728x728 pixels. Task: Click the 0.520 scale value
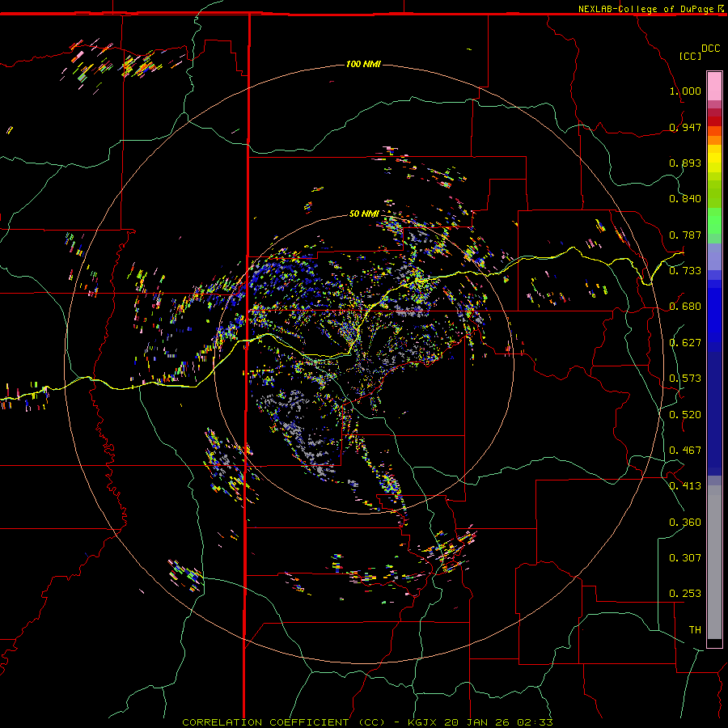coord(685,415)
